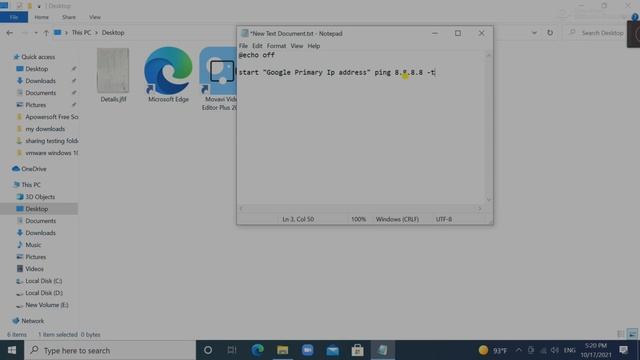Image resolution: width=640 pixels, height=360 pixels.
Task: Expand the address bar history dropdown
Action: pyautogui.click(x=534, y=33)
